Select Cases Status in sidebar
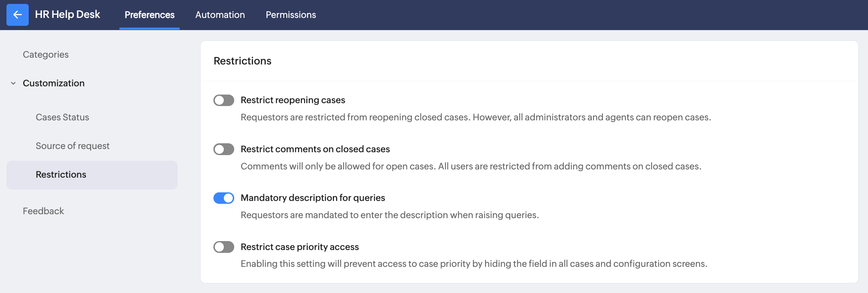The height and width of the screenshot is (293, 868). (x=62, y=117)
